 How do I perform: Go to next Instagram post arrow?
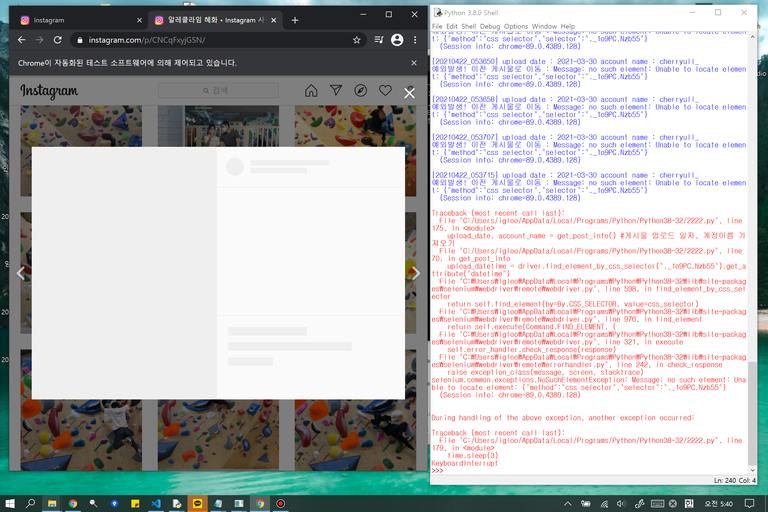415,273
